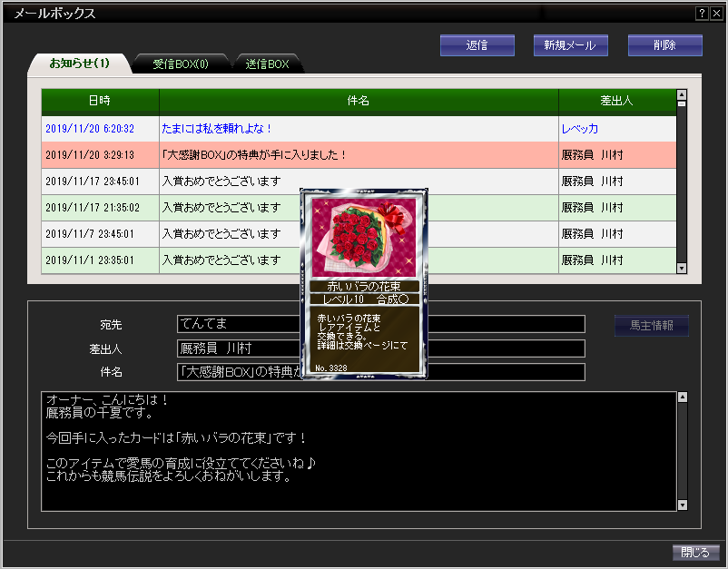Click the date 2019/11/20 6:20:32
This screenshot has height=569, width=728.
click(90, 129)
